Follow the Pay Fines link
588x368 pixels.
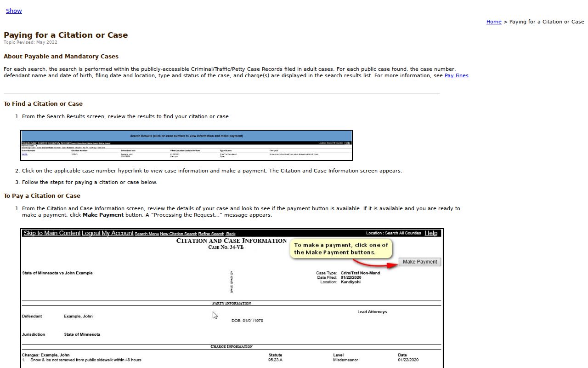[x=456, y=75]
